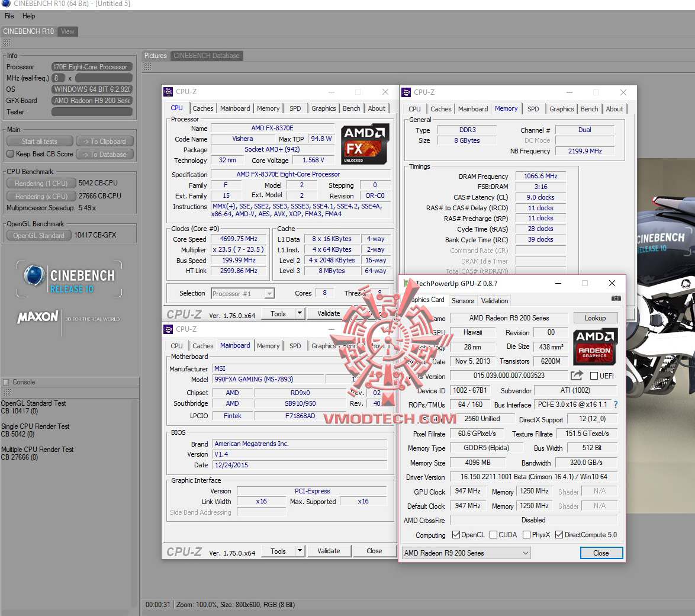
Task: Click the Cinebench title bar application icon
Action: coord(6,4)
